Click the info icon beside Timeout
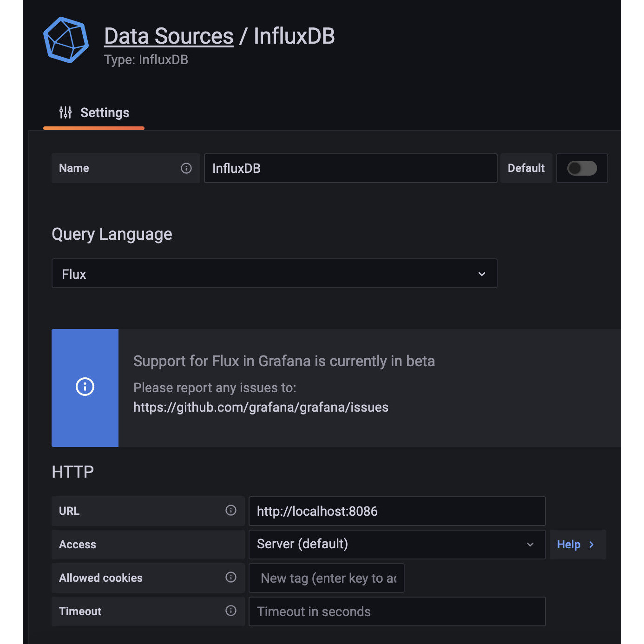Viewport: 644px width, 644px height. coord(231,611)
